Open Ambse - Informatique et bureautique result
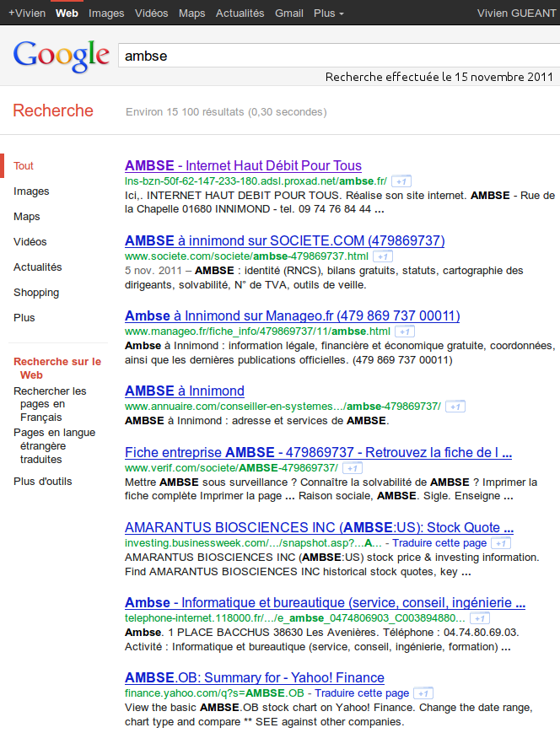560x733 pixels. tap(325, 602)
